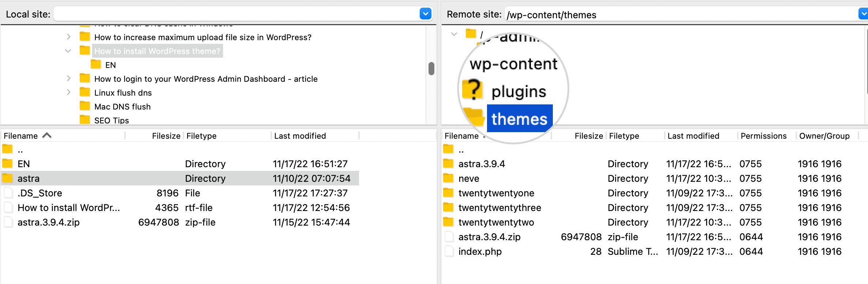This screenshot has width=868, height=284.
Task: Click folder icon next to remote root '/'
Action: (471, 34)
